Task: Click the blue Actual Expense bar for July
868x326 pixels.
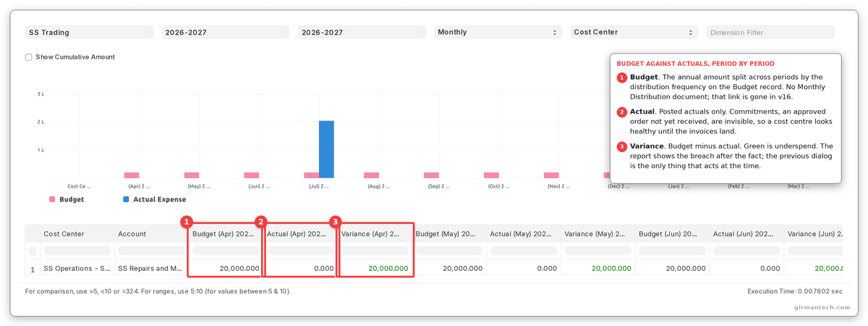Action: tap(326, 149)
